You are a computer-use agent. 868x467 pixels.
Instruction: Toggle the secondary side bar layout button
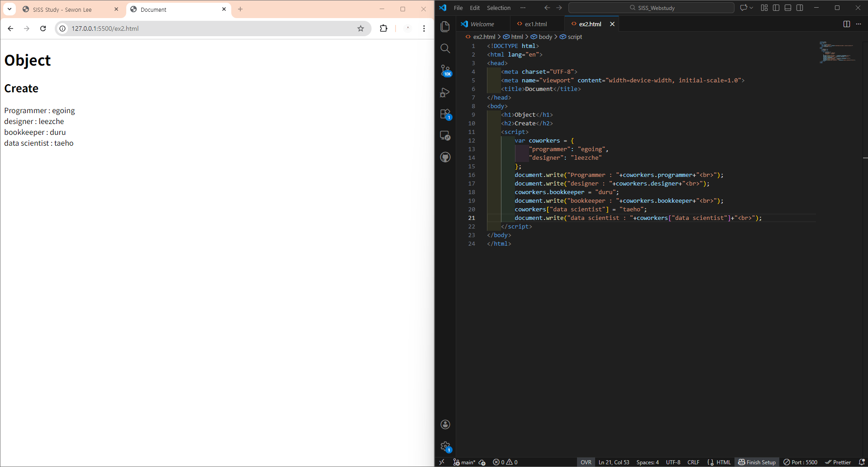800,8
